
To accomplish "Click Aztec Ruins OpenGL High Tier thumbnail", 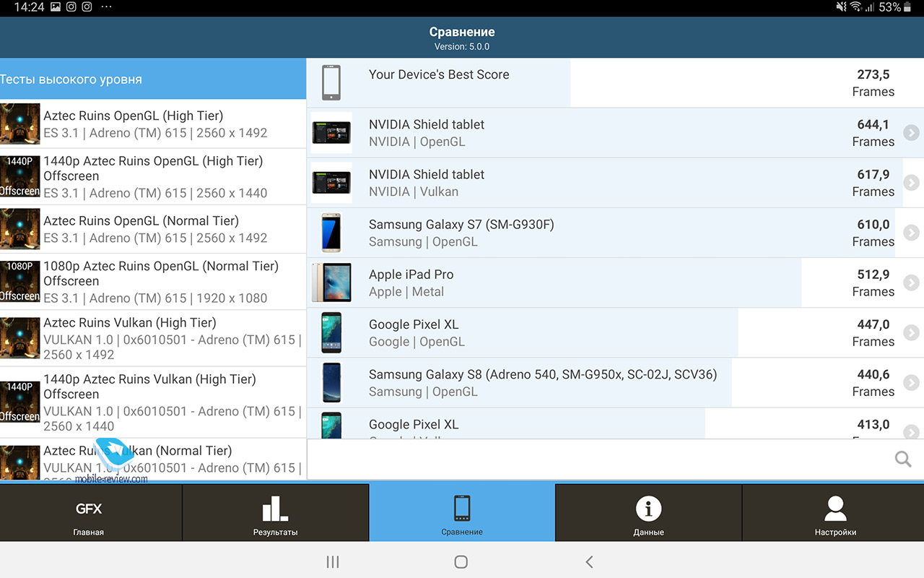I will pyautogui.click(x=20, y=124).
